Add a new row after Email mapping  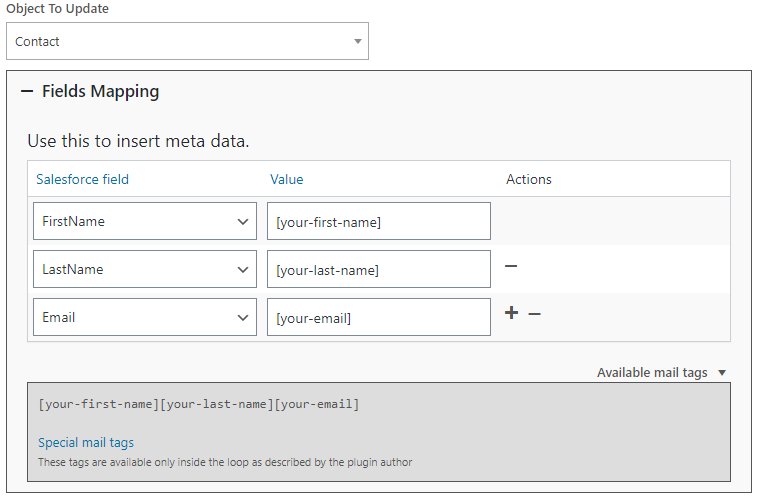point(511,313)
